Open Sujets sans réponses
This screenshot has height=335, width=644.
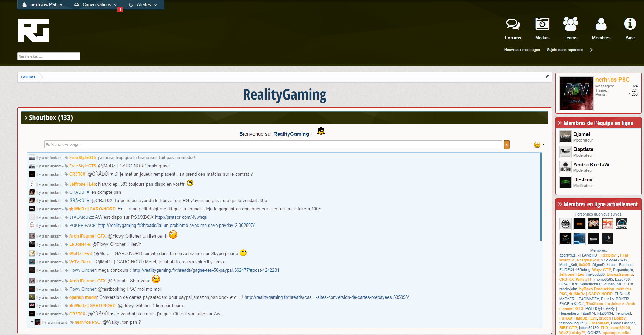point(565,50)
